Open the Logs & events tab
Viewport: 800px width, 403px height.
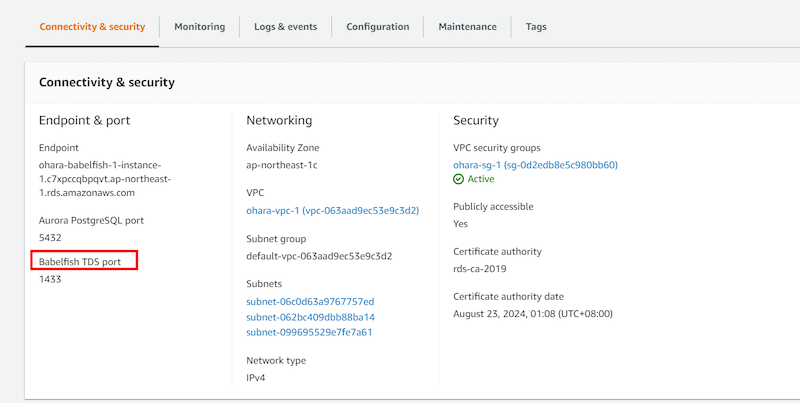click(x=286, y=27)
